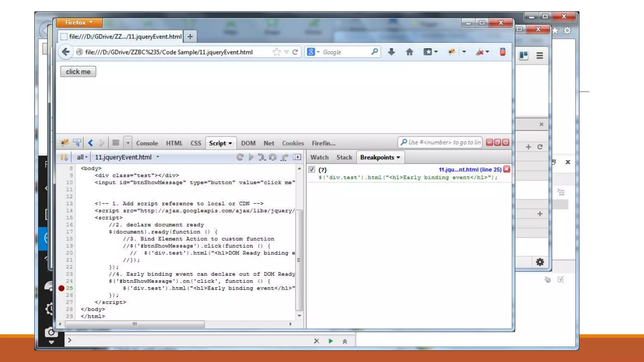Go to Home page icon

pyautogui.click(x=409, y=52)
